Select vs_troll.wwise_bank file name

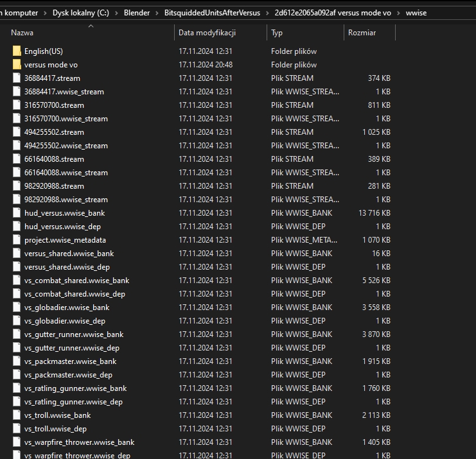point(57,415)
